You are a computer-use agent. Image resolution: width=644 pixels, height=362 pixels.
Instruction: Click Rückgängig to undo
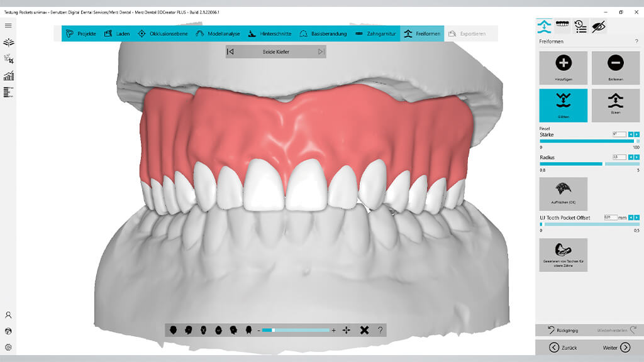tap(563, 330)
